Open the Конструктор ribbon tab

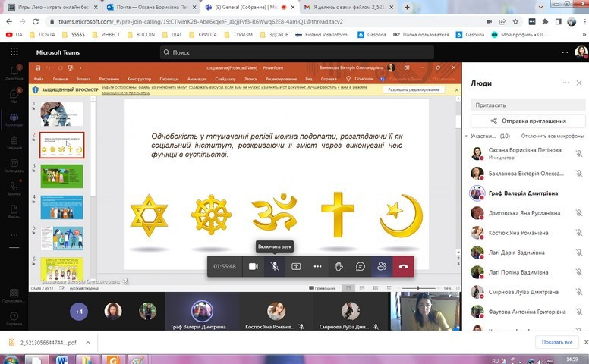coord(139,79)
